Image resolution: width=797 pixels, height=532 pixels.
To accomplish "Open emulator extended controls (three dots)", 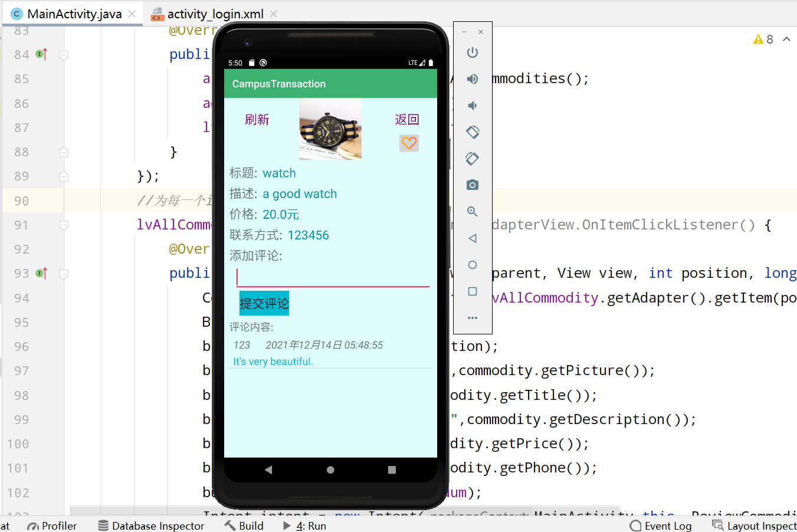I will pyautogui.click(x=473, y=318).
